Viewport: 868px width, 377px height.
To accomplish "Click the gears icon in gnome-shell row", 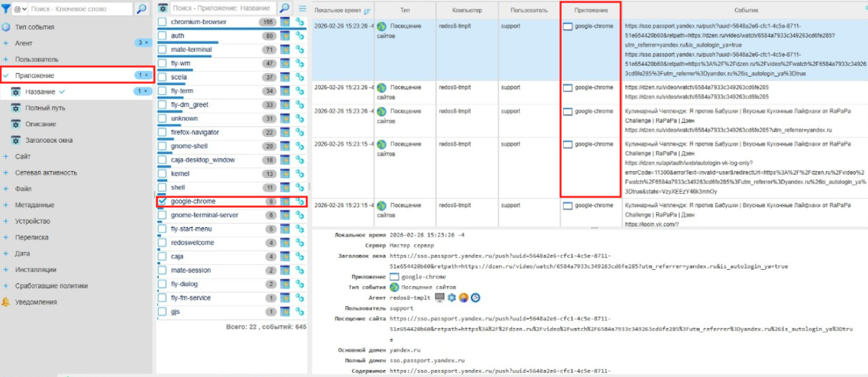I will (x=300, y=147).
